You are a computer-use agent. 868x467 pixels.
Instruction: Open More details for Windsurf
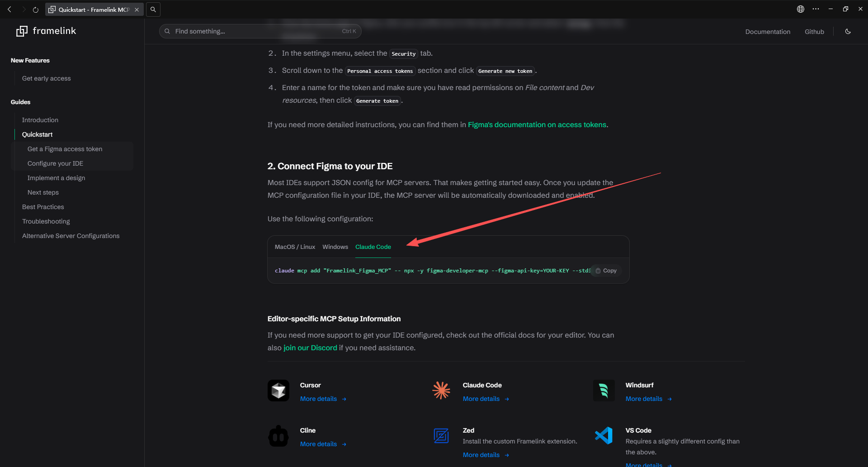tap(649, 399)
